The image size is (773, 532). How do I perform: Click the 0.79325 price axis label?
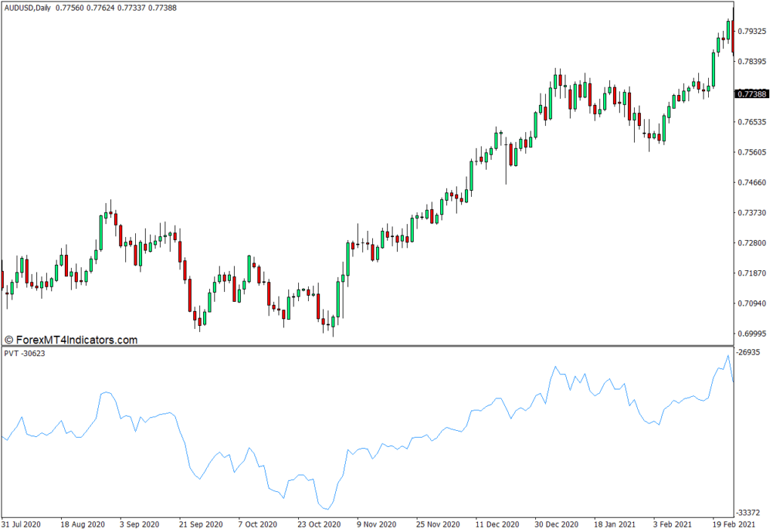tap(751, 32)
